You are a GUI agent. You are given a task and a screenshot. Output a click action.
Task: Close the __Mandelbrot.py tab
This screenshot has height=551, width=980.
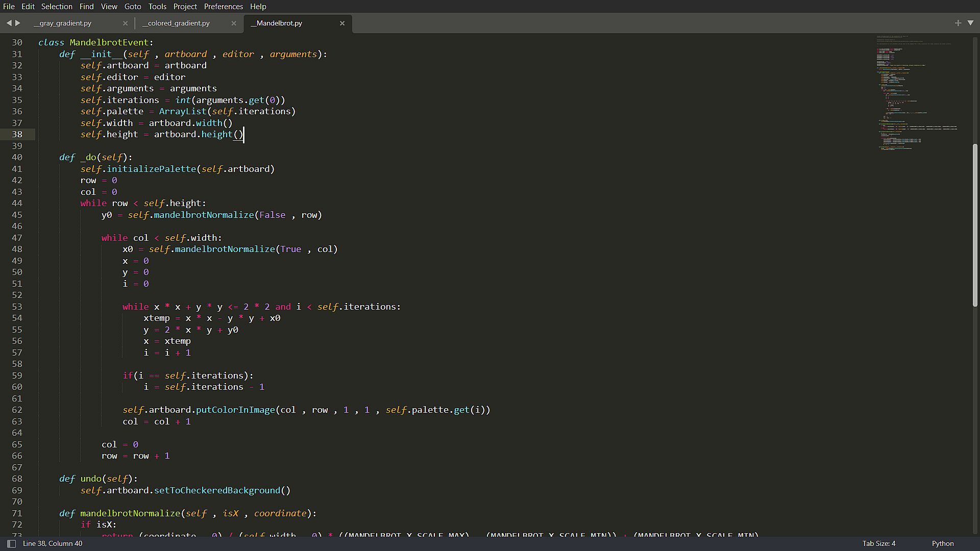[342, 23]
